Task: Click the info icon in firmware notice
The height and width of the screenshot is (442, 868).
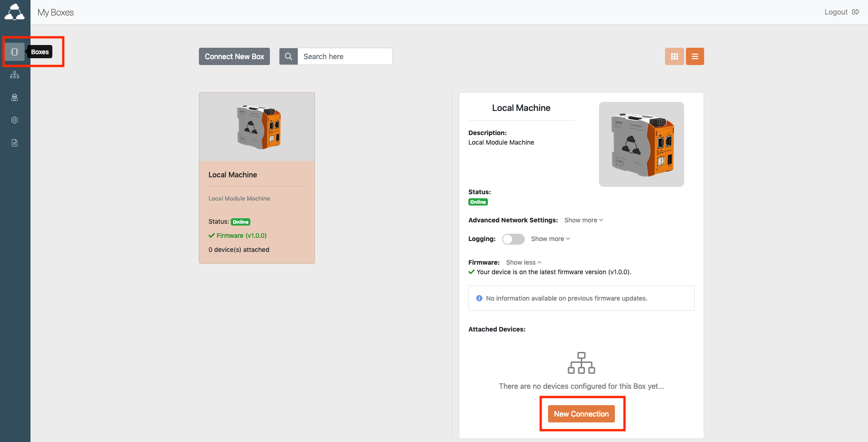Action: click(x=479, y=298)
